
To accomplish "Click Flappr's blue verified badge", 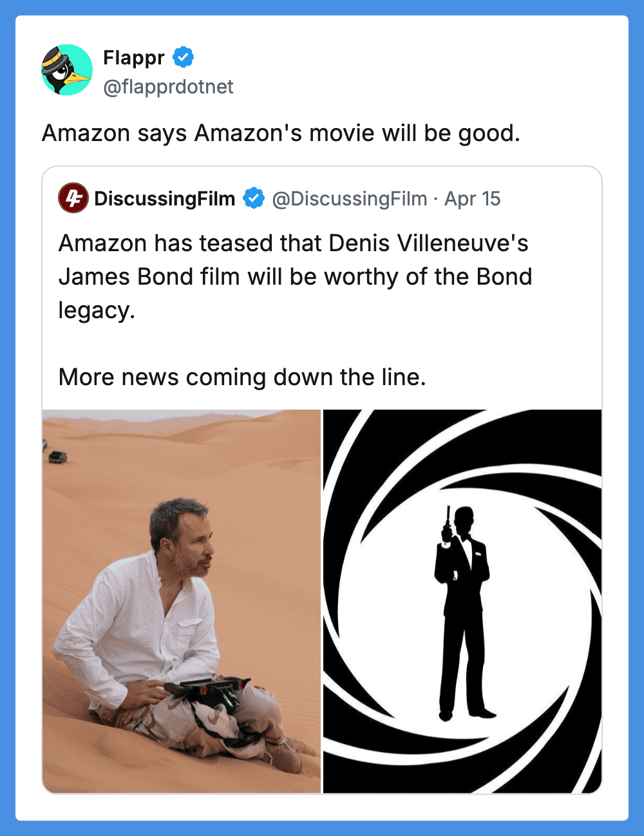I will 184,57.
